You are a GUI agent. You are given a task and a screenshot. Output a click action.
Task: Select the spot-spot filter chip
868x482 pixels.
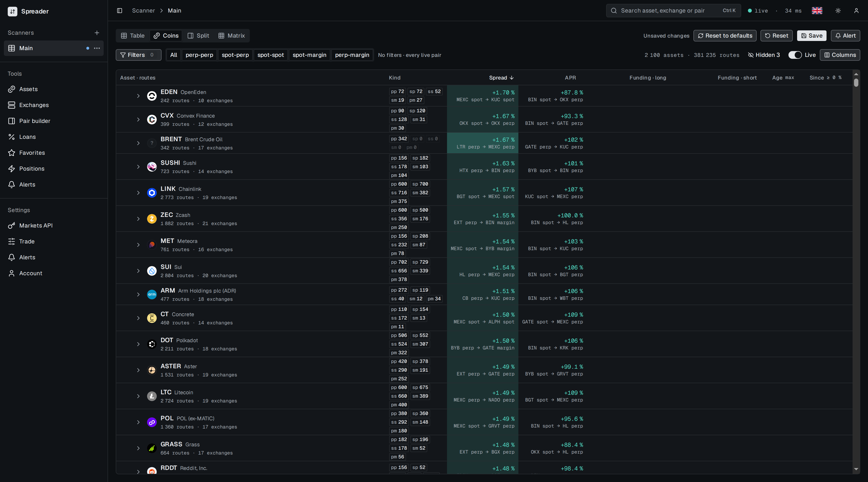pyautogui.click(x=271, y=55)
